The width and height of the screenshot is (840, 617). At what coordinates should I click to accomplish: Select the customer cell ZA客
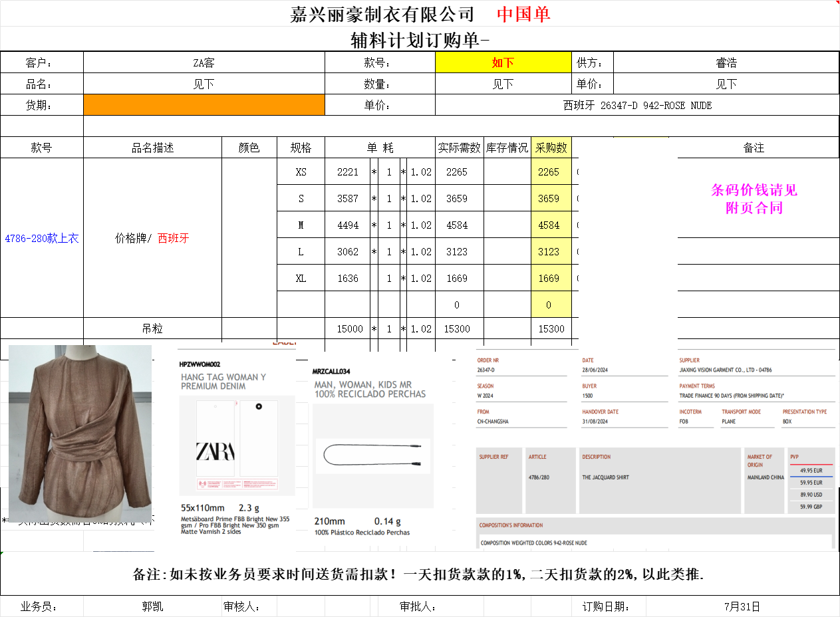click(204, 63)
